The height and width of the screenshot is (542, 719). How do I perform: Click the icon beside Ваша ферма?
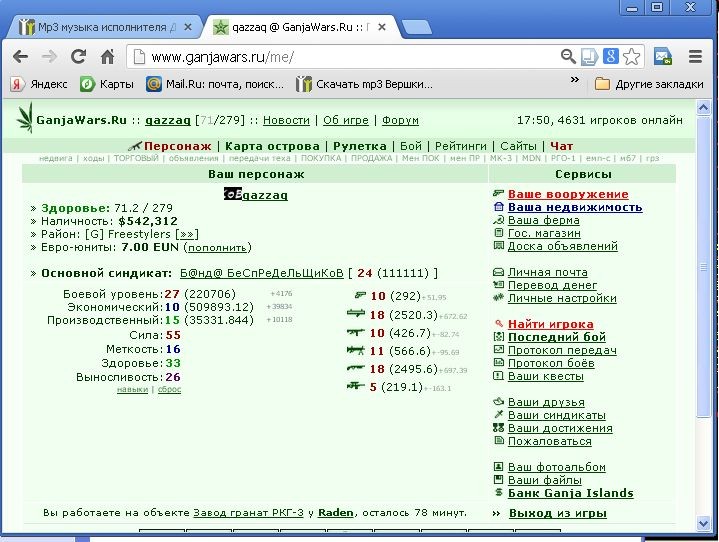tap(498, 220)
